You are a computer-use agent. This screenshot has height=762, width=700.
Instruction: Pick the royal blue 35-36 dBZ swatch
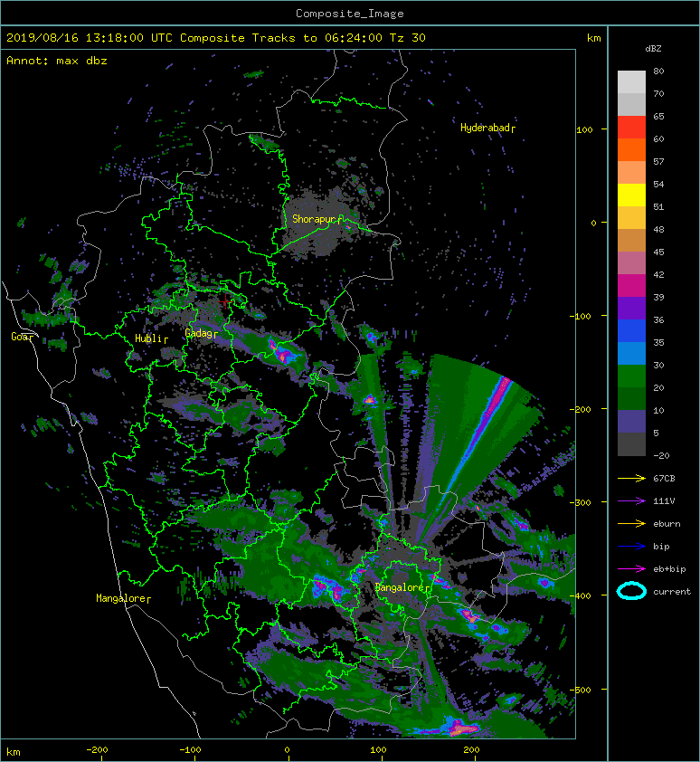pyautogui.click(x=631, y=330)
